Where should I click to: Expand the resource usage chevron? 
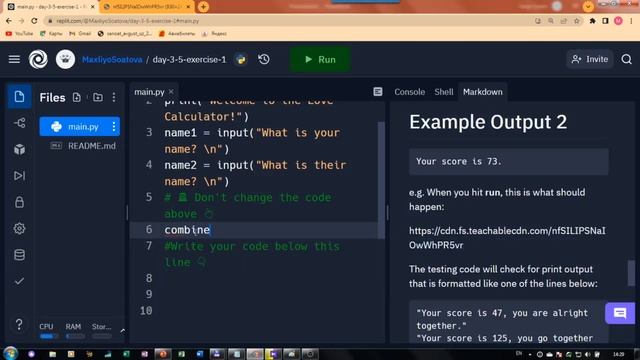pos(122,331)
